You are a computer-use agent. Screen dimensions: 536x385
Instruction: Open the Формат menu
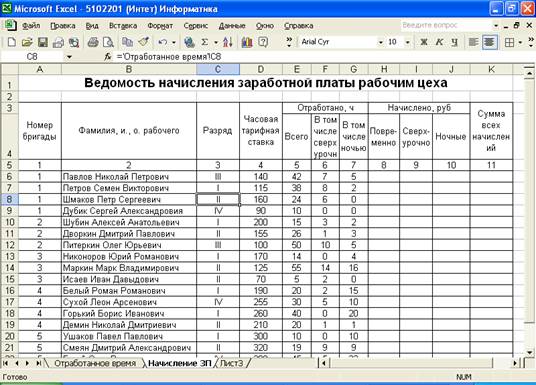pyautogui.click(x=160, y=26)
